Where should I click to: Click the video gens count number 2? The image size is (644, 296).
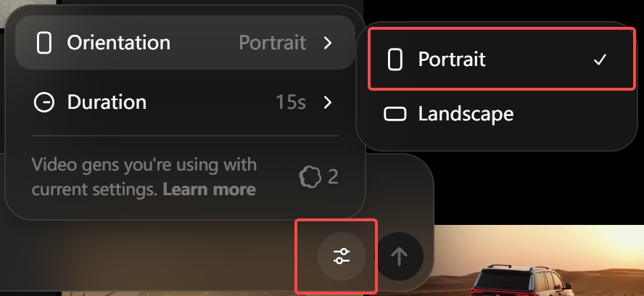point(333,177)
